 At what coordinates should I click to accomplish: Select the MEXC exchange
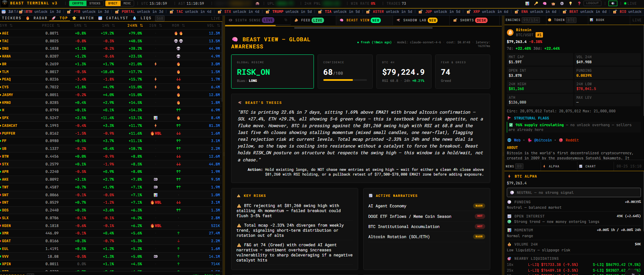(127, 3)
